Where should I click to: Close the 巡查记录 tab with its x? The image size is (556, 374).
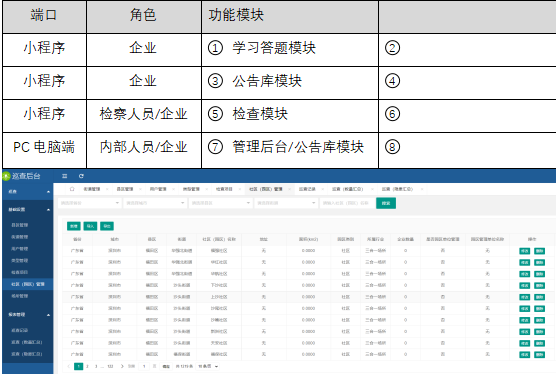(322, 189)
